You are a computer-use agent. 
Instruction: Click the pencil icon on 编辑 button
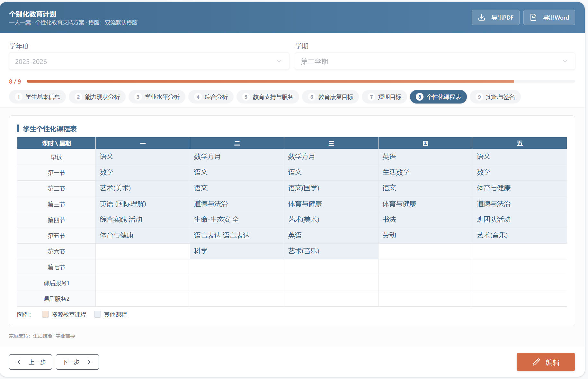click(536, 362)
